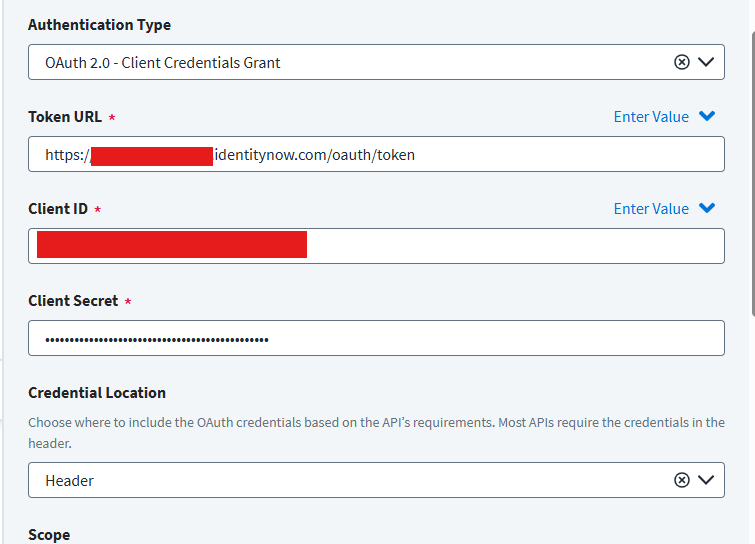Viewport: 755px width, 544px height.
Task: Click Enter Value link for Client ID
Action: 651,209
